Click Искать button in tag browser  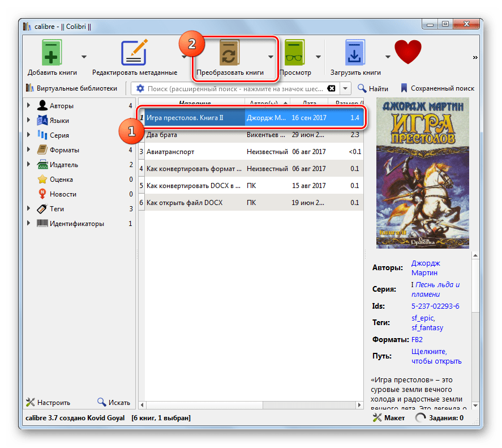click(x=114, y=402)
